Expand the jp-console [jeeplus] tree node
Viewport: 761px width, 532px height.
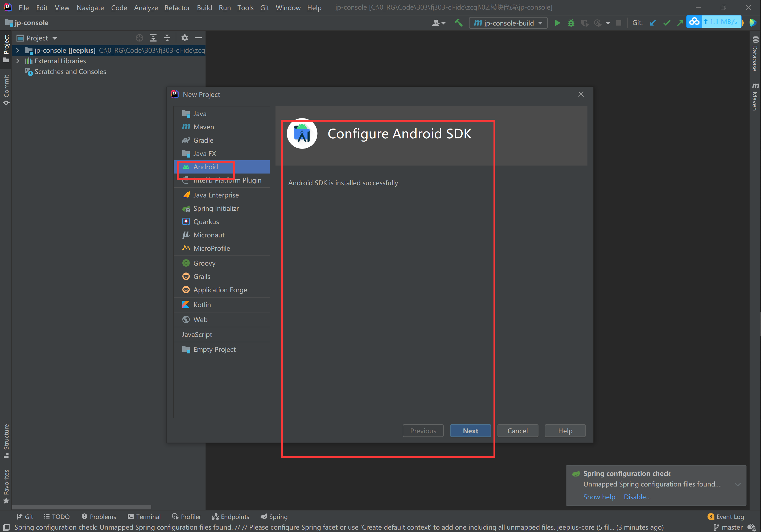click(18, 50)
